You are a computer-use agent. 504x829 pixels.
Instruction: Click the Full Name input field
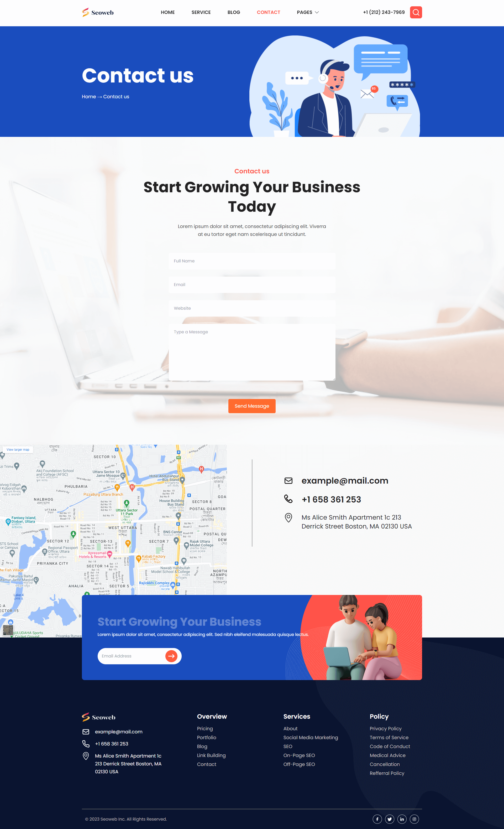pos(251,261)
